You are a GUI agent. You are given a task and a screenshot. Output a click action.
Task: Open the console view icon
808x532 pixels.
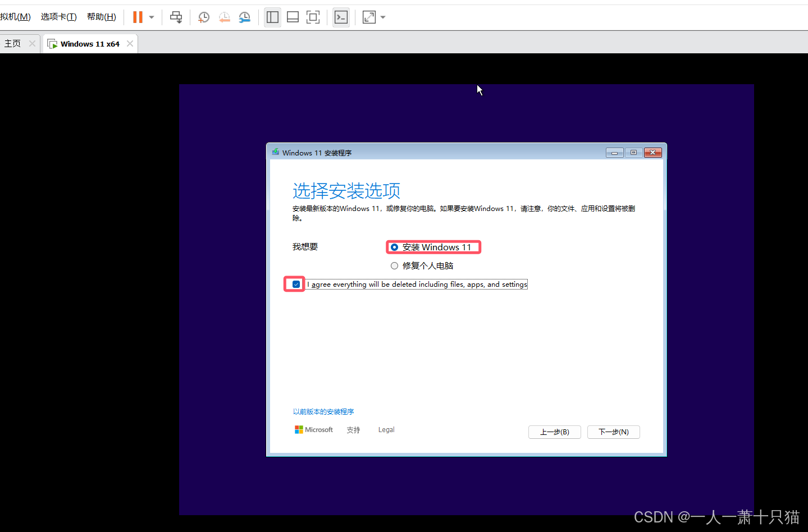341,17
